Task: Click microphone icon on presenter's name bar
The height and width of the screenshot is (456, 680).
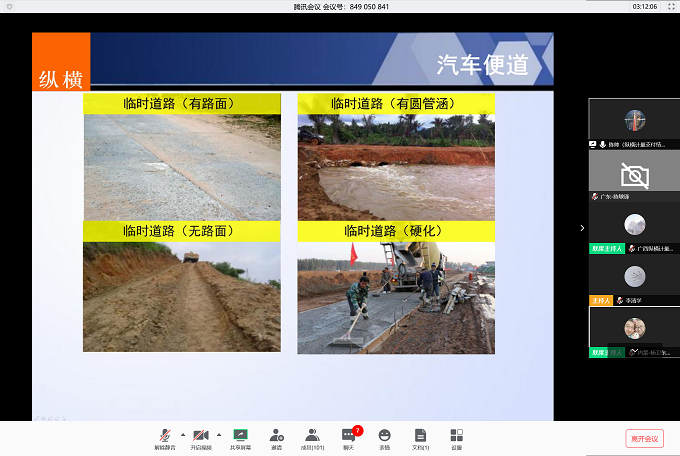Action: click(602, 144)
